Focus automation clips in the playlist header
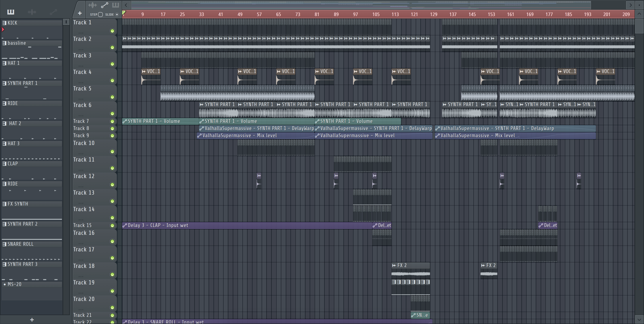 click(x=104, y=5)
